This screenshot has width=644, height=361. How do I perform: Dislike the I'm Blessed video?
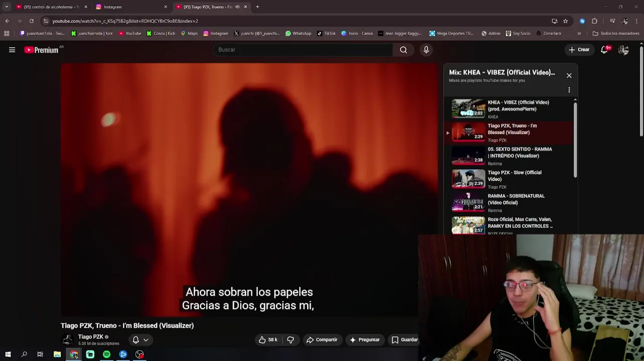(291, 340)
